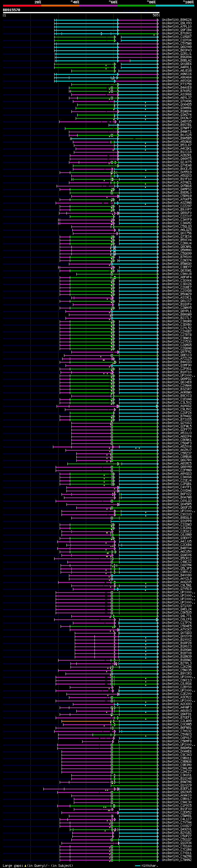
Task: Select hit UniRef100_A2C693
Action: click(176, 704)
